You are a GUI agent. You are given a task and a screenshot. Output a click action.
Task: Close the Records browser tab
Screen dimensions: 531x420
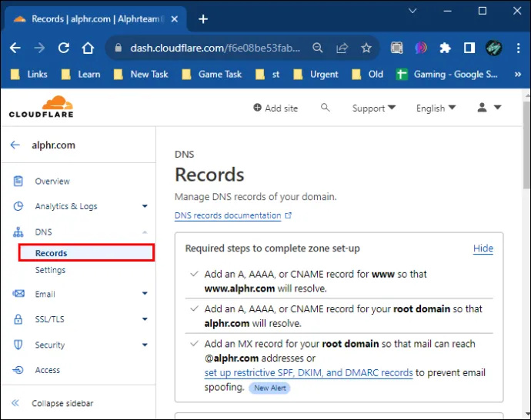pyautogui.click(x=175, y=19)
